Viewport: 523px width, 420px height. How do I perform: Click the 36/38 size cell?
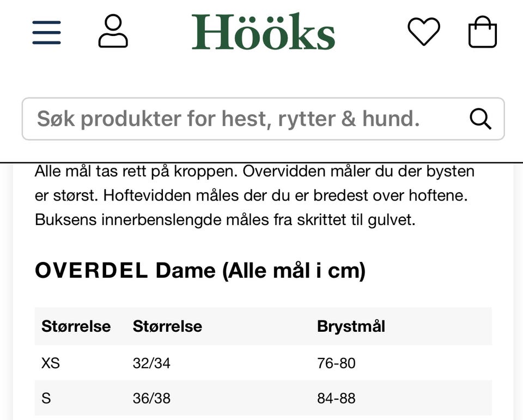(x=151, y=398)
